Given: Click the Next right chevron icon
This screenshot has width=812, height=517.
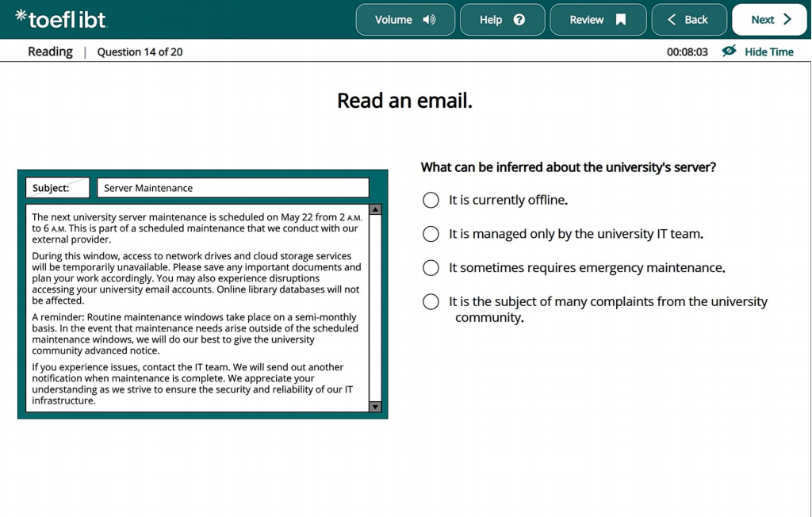Looking at the screenshot, I should pos(787,19).
